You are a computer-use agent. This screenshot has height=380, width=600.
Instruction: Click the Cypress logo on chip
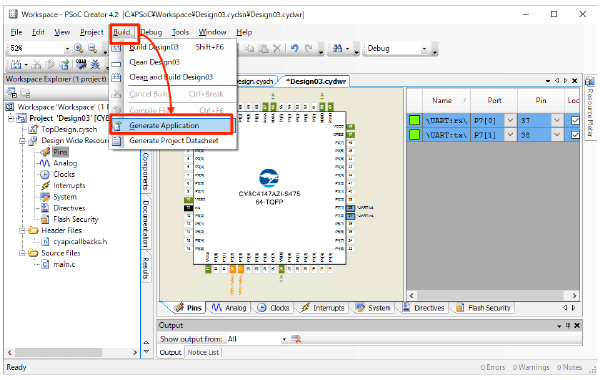click(x=269, y=178)
